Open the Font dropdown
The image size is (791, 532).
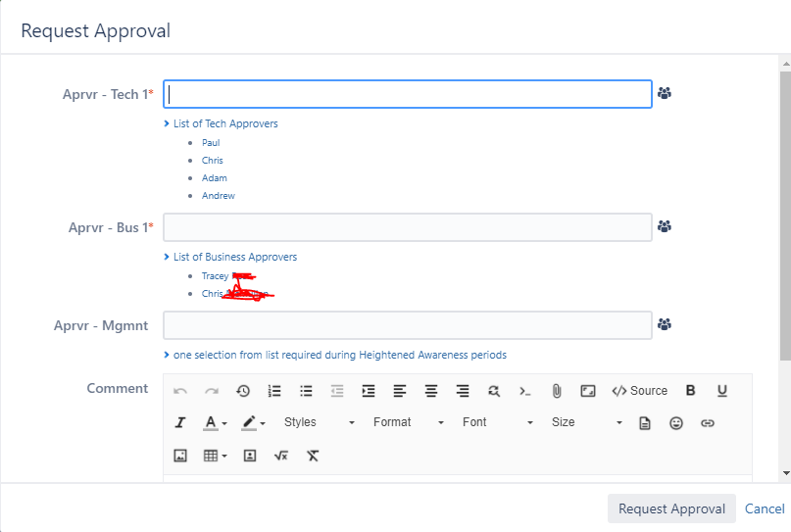pos(498,422)
